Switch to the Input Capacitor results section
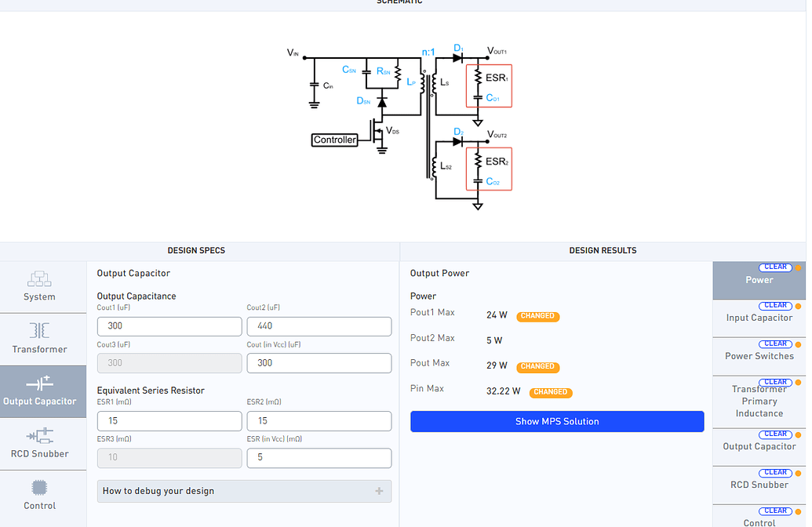Viewport: 812px width, 527px height. pyautogui.click(x=758, y=318)
